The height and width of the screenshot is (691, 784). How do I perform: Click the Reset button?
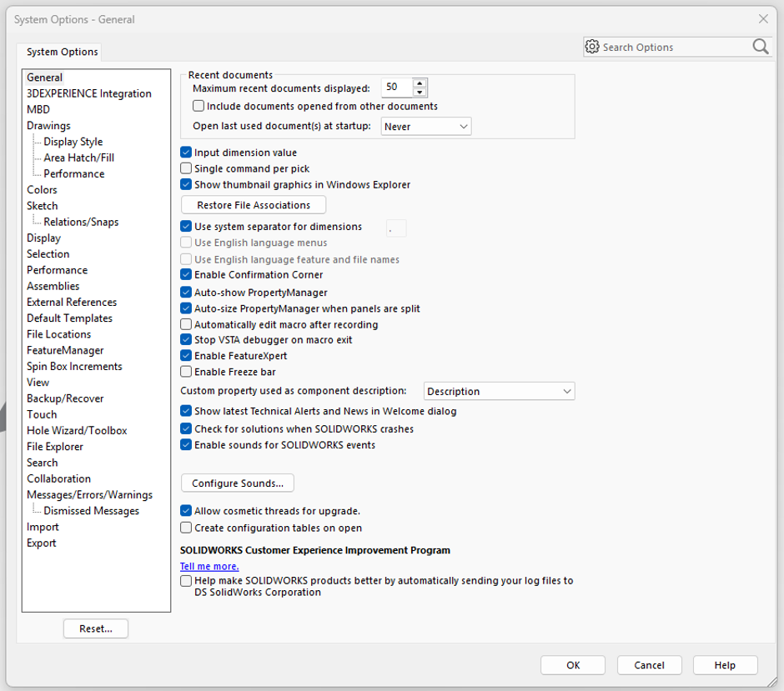[96, 628]
